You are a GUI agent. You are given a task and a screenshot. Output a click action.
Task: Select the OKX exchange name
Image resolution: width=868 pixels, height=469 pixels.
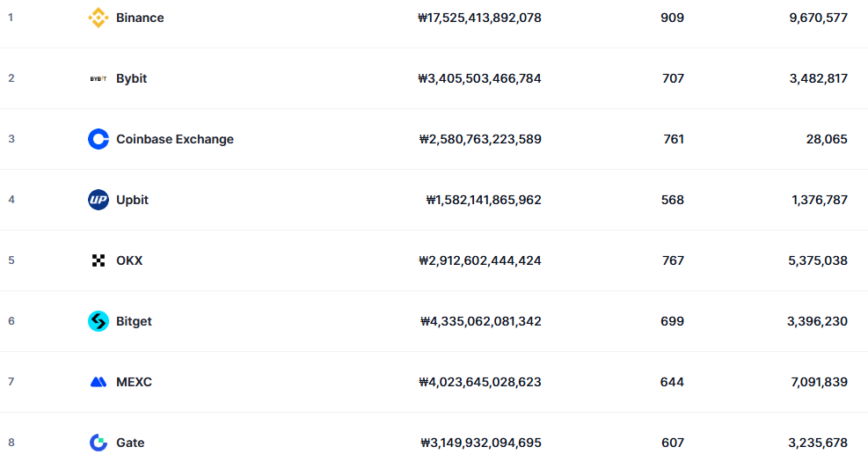129,260
